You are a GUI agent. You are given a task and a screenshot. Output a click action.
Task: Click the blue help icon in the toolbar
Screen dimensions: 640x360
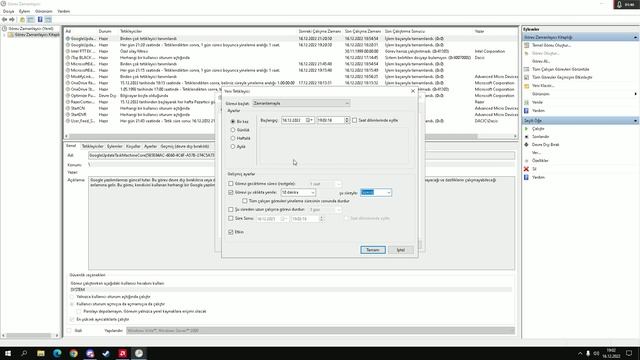point(40,20)
